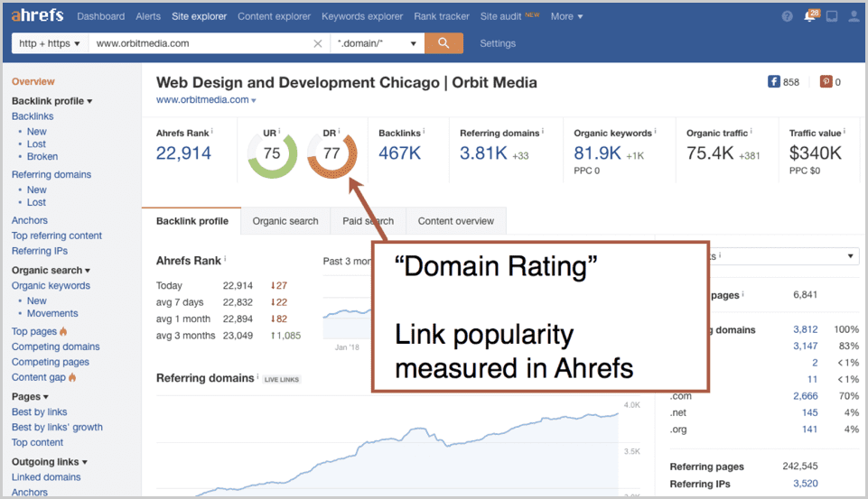This screenshot has width=868, height=499.
Task: Open Alerts in top navigation
Action: tap(148, 16)
